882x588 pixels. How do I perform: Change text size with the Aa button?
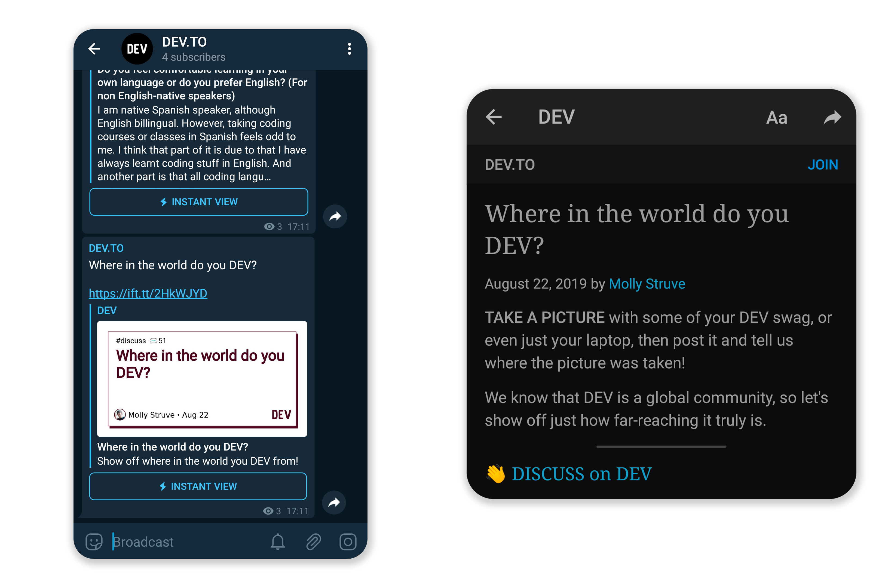(776, 118)
